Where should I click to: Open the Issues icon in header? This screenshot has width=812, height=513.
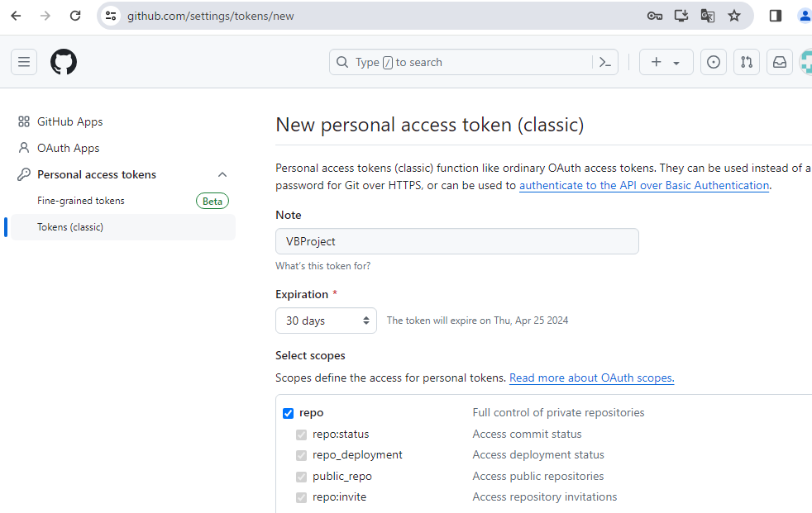714,62
